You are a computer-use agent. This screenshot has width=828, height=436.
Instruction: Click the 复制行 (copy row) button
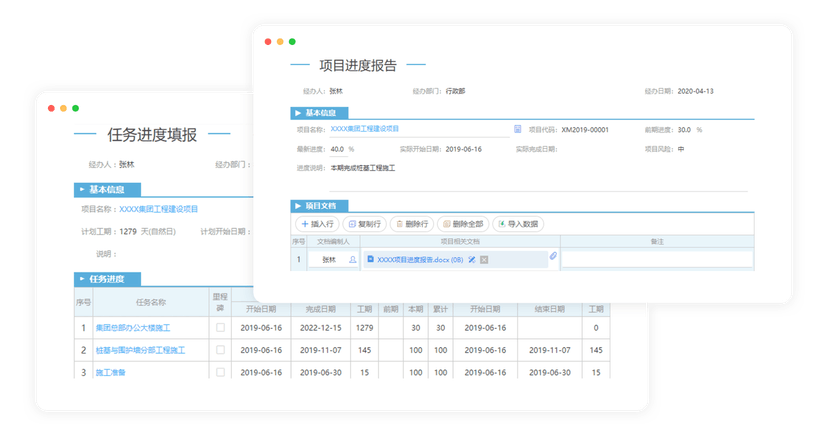tap(364, 224)
